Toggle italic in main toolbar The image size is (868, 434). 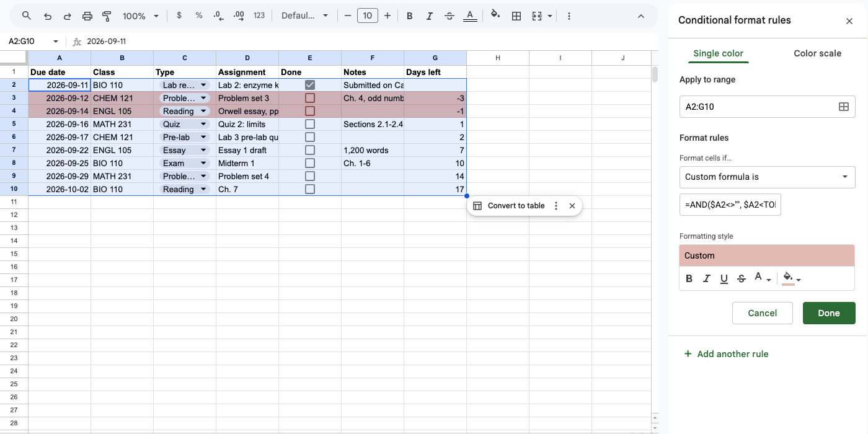(x=429, y=15)
